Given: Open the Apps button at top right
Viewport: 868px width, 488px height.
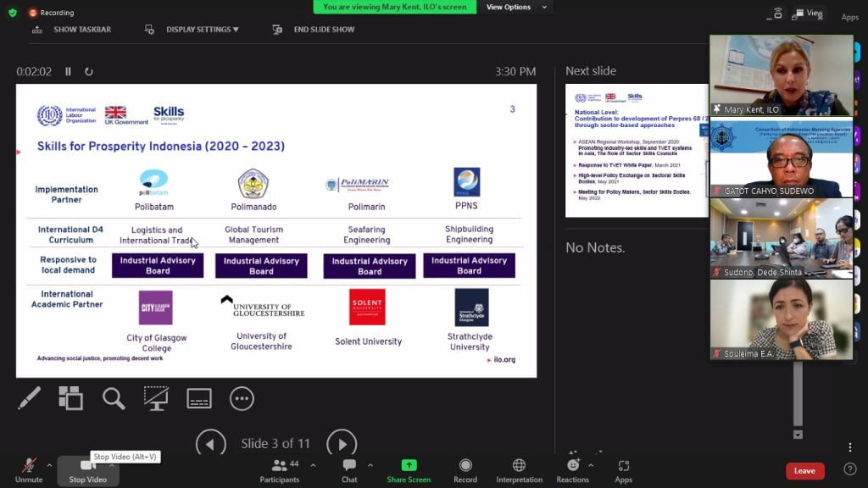Looking at the screenshot, I should [x=849, y=17].
